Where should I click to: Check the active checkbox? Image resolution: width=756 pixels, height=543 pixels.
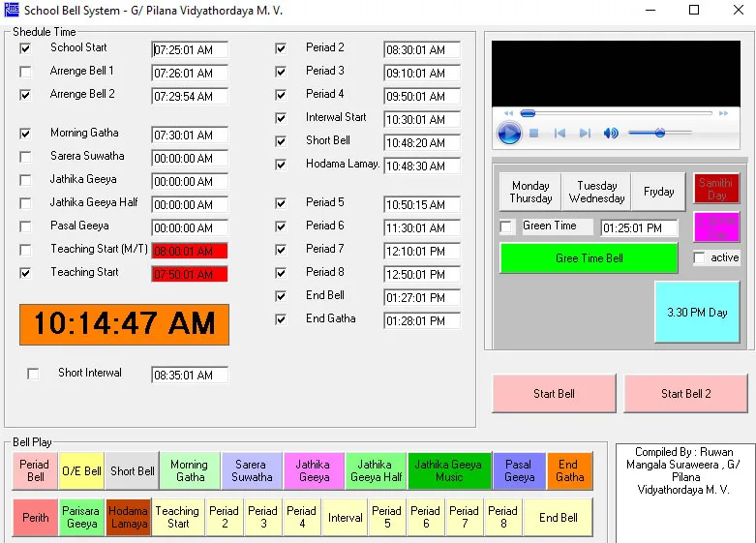click(700, 258)
